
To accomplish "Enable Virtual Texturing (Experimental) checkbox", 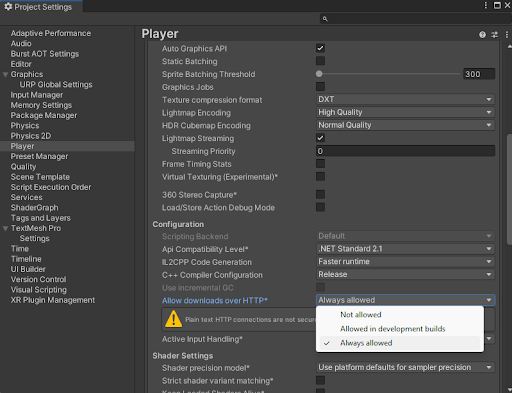I will [320, 176].
